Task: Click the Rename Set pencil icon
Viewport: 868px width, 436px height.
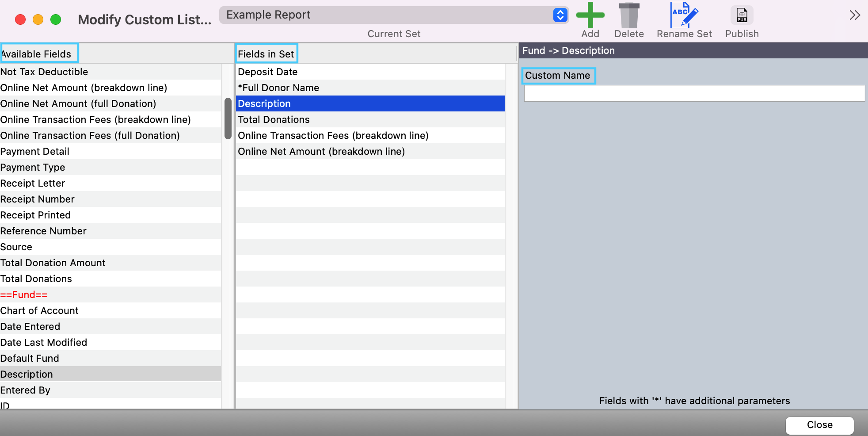Action: tap(684, 15)
